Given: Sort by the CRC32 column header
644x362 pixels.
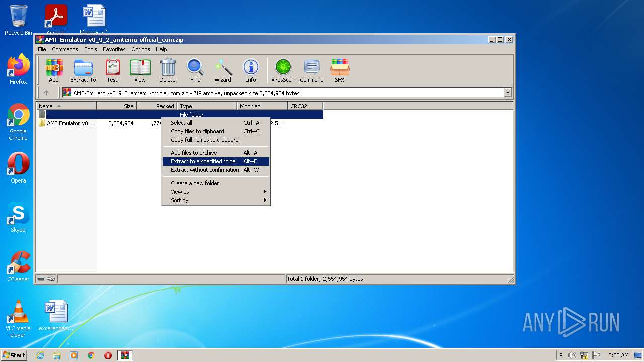Looking at the screenshot, I should 305,106.
